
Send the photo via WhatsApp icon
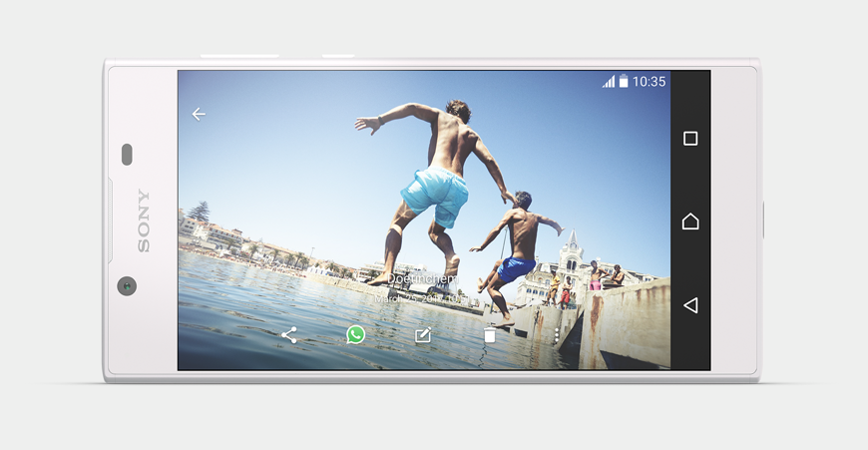click(356, 335)
